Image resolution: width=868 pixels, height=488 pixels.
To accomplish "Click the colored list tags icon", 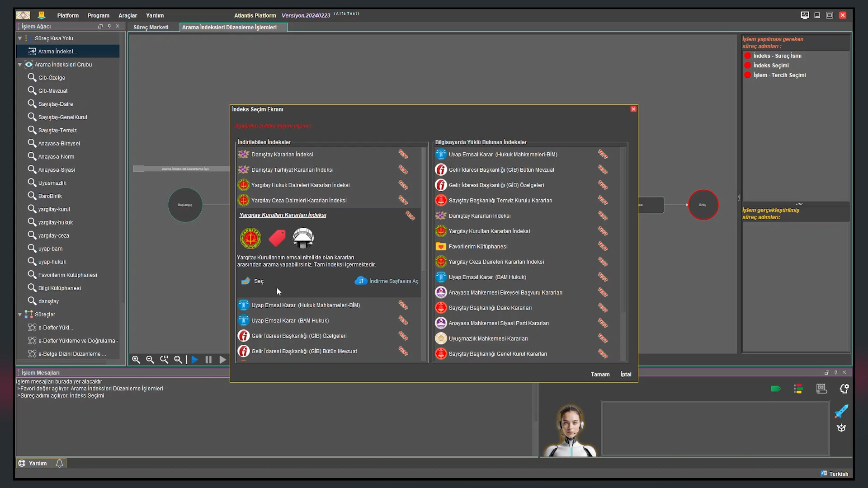I will click(x=798, y=389).
